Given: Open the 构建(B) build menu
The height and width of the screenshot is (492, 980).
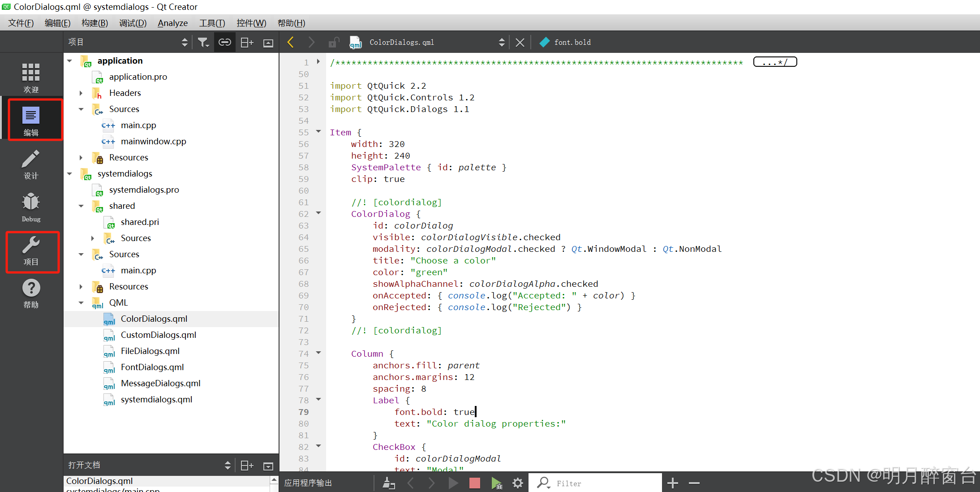Looking at the screenshot, I should (x=95, y=23).
